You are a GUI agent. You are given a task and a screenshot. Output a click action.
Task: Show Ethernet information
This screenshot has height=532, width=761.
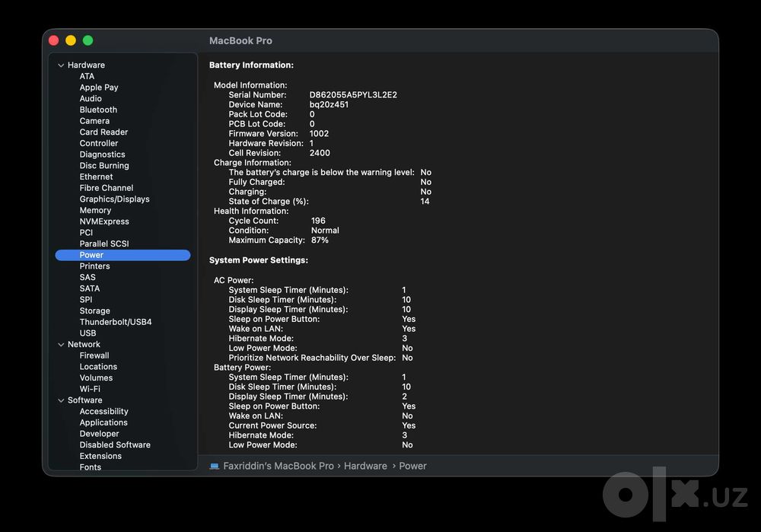click(96, 177)
